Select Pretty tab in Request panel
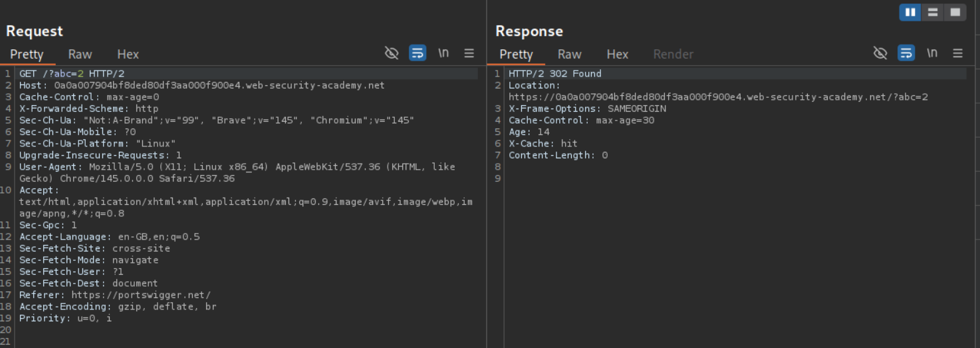Image resolution: width=980 pixels, height=348 pixels. (27, 55)
